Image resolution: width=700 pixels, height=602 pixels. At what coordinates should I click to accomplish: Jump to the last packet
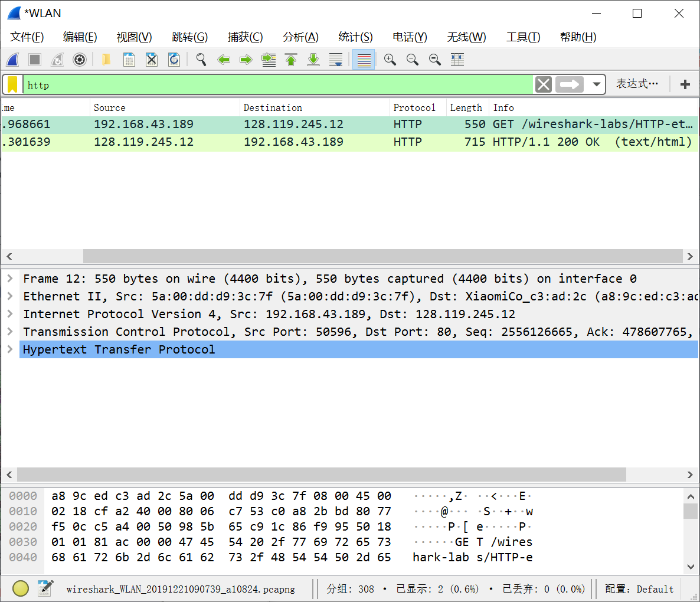313,60
